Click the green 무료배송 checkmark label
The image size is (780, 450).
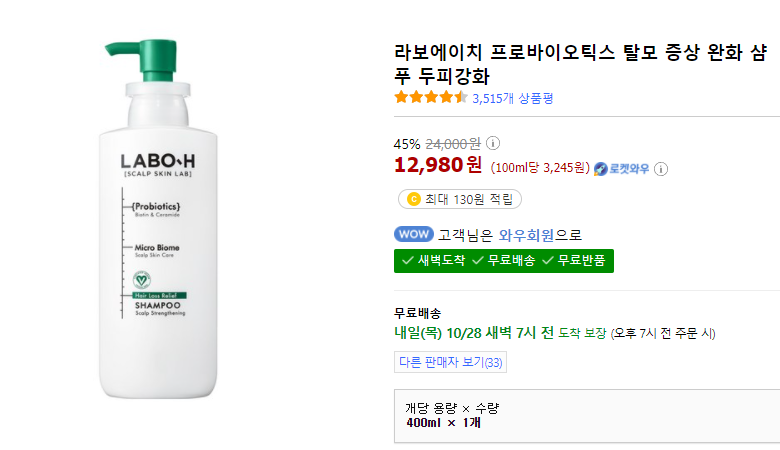pos(504,260)
